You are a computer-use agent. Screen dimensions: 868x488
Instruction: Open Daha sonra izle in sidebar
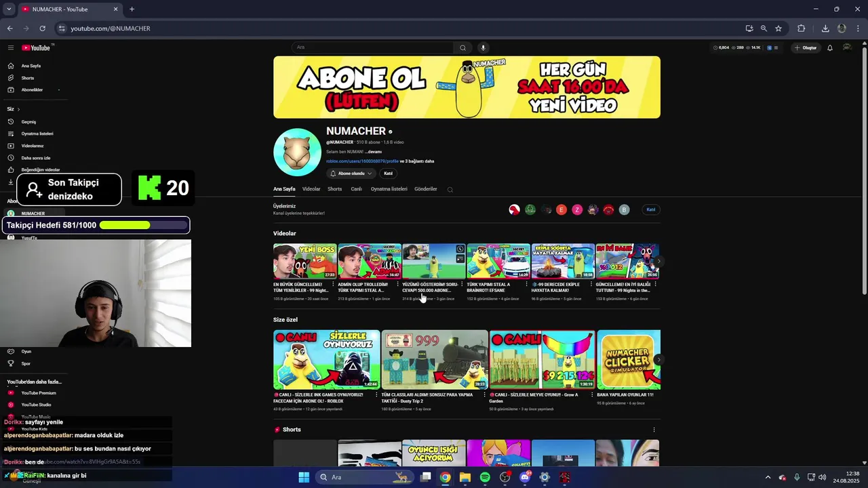(36, 158)
